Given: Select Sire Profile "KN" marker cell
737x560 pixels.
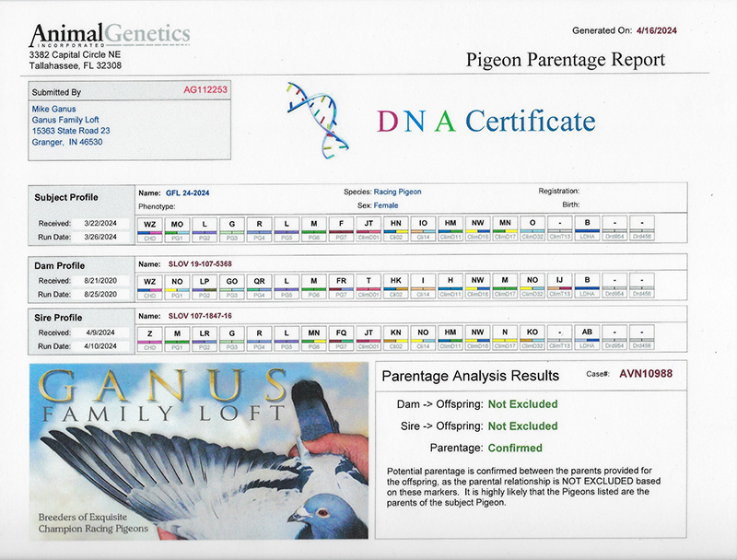Looking at the screenshot, I should pyautogui.click(x=396, y=338).
